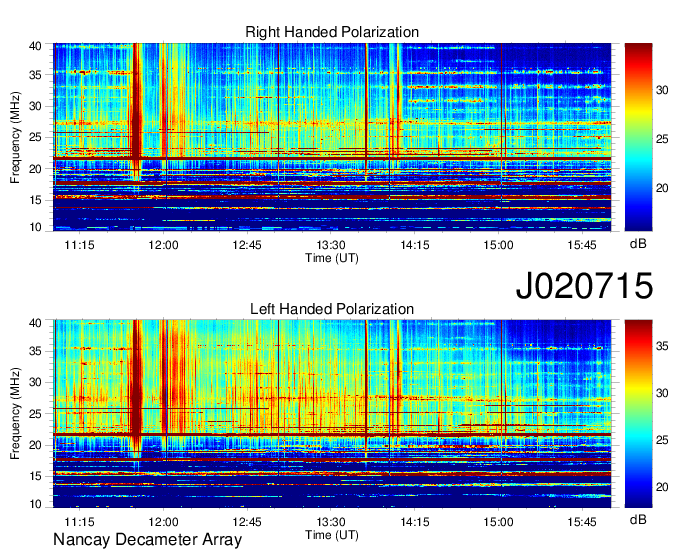Click the lower plot's Time (UT) axis label
Screen dimensions: 680x552
pos(332,535)
